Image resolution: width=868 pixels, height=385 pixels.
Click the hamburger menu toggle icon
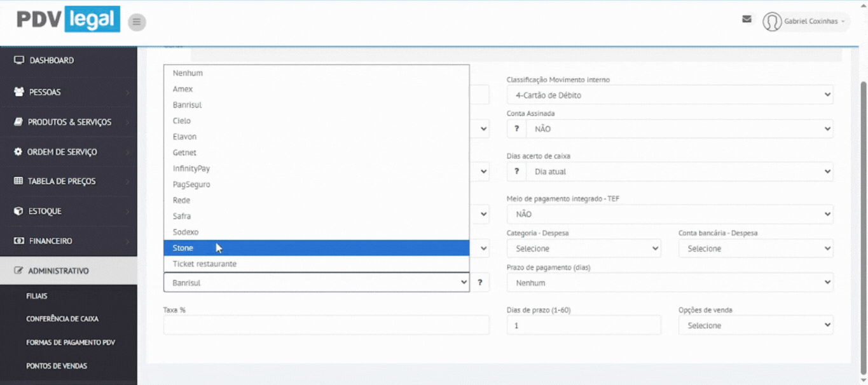coord(137,22)
